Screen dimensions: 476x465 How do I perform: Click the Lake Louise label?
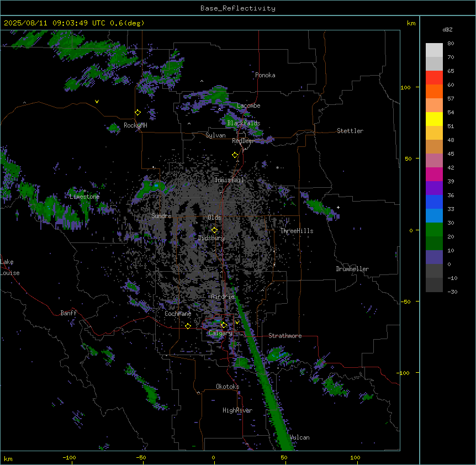(10, 267)
